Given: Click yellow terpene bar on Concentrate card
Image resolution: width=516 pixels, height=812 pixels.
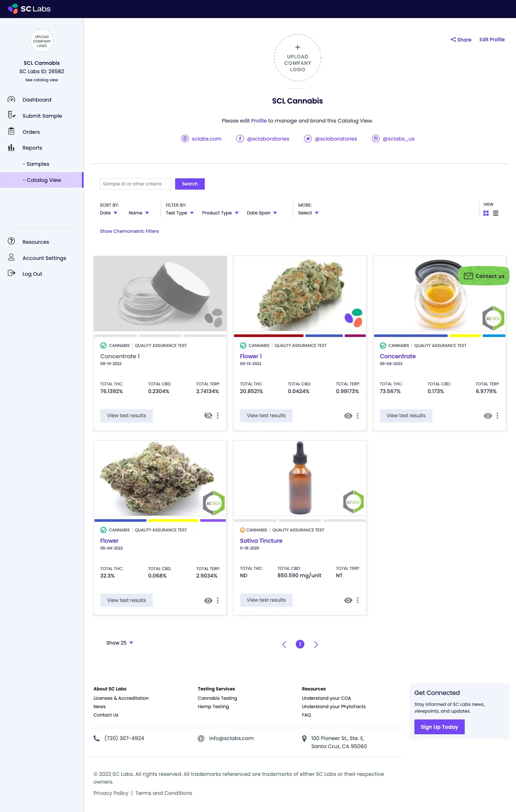Looking at the screenshot, I should (x=465, y=335).
